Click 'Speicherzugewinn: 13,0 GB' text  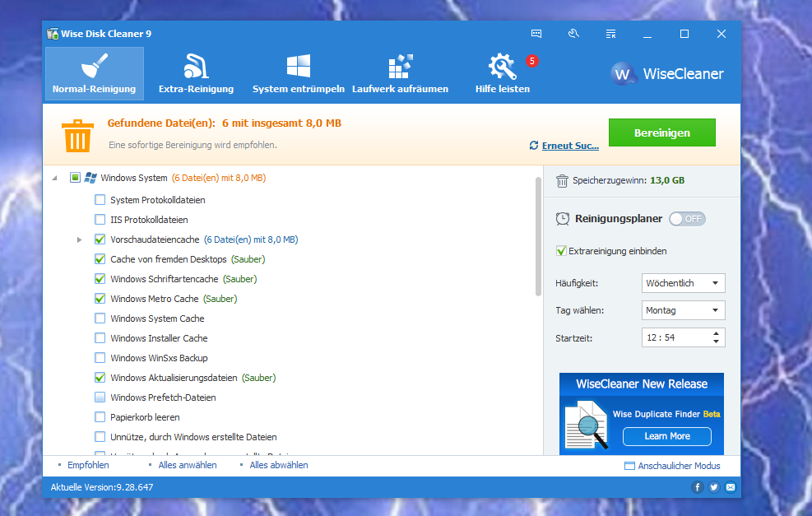(629, 181)
